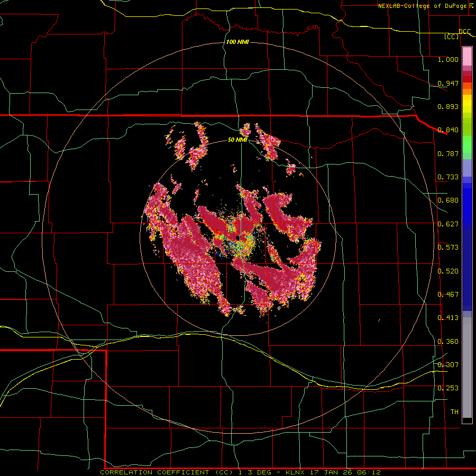Click the black radar site dot at the center

coord(237,237)
